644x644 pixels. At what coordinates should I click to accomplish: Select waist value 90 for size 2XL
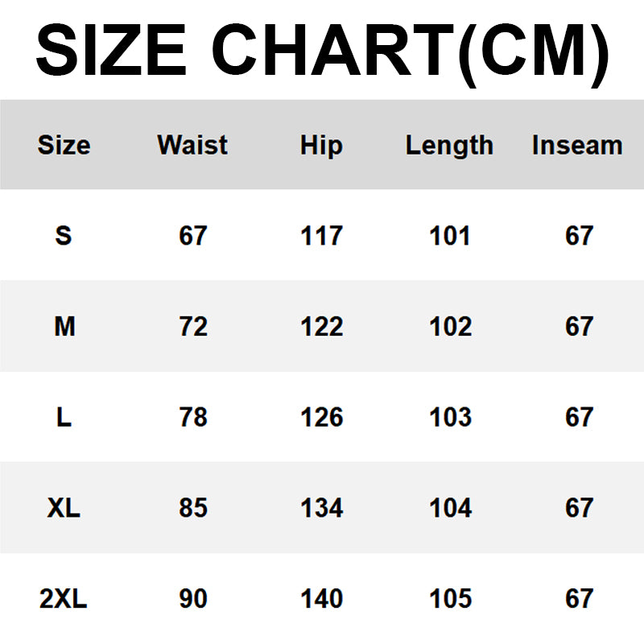point(193,600)
